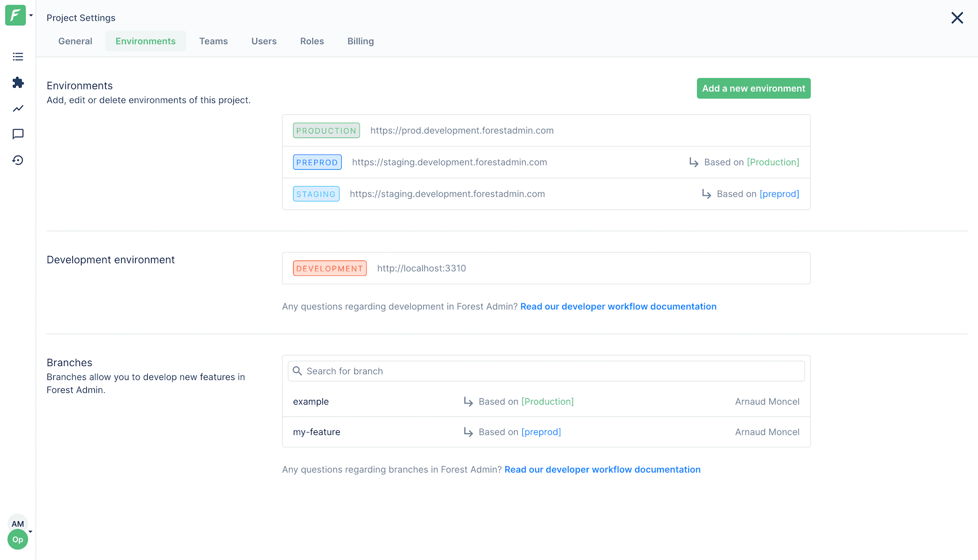Click the green Op team badge
Image resolution: width=978 pixels, height=560 pixels.
(x=18, y=539)
